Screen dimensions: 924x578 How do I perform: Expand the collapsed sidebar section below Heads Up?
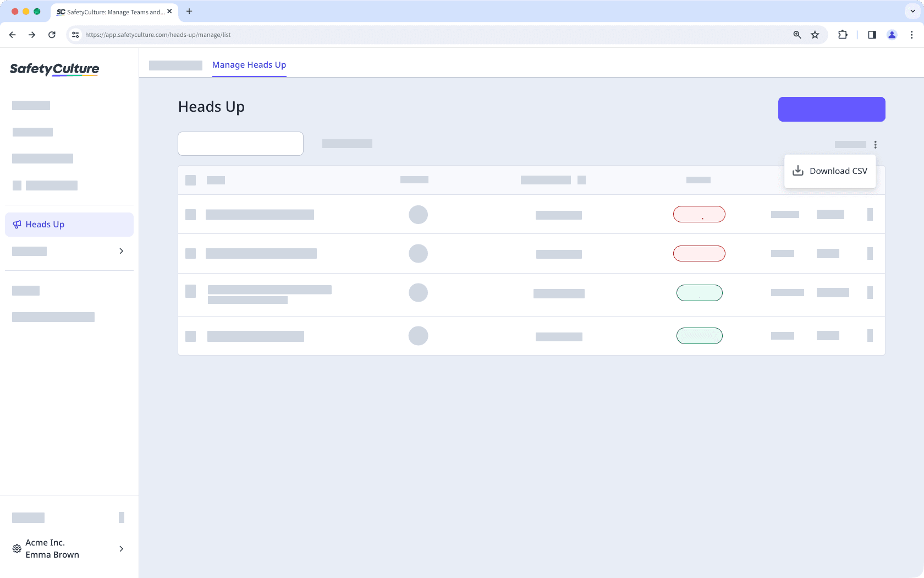pyautogui.click(x=121, y=250)
